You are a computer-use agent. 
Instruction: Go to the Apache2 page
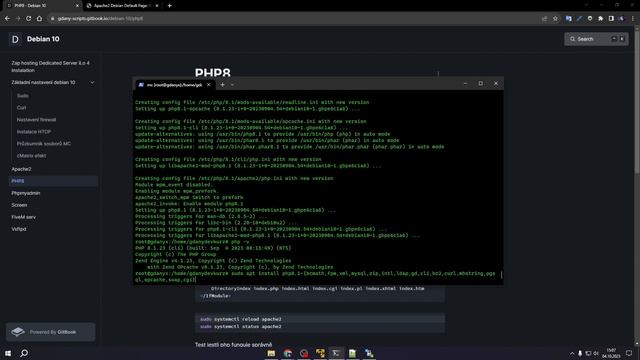(x=21, y=169)
